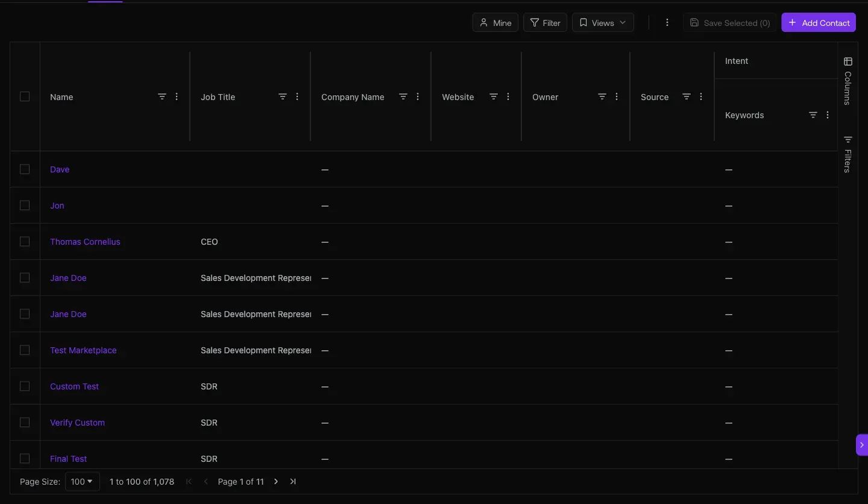
Task: Click the Mine button
Action: (495, 22)
